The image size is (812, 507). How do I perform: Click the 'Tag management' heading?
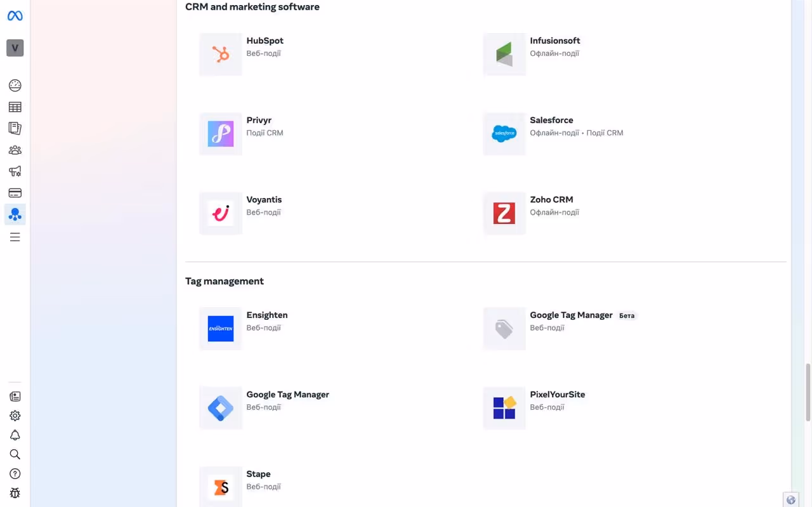coord(225,281)
